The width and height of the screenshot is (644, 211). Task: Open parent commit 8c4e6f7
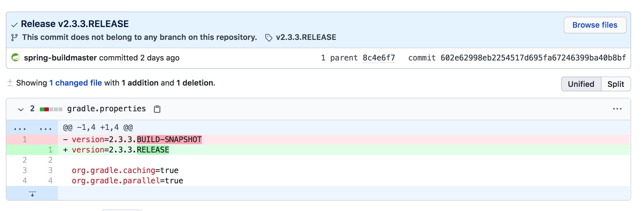click(379, 58)
